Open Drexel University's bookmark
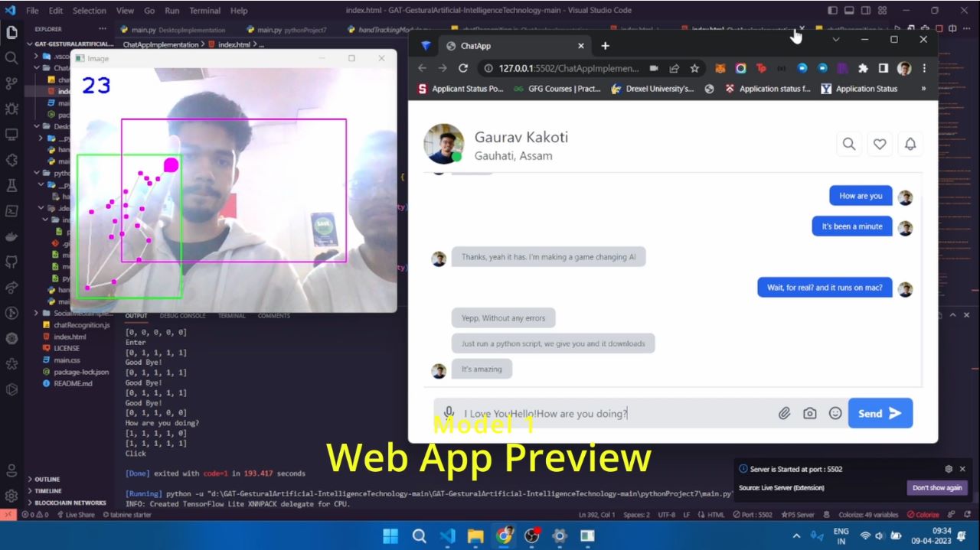This screenshot has height=550, width=980. pyautogui.click(x=652, y=89)
